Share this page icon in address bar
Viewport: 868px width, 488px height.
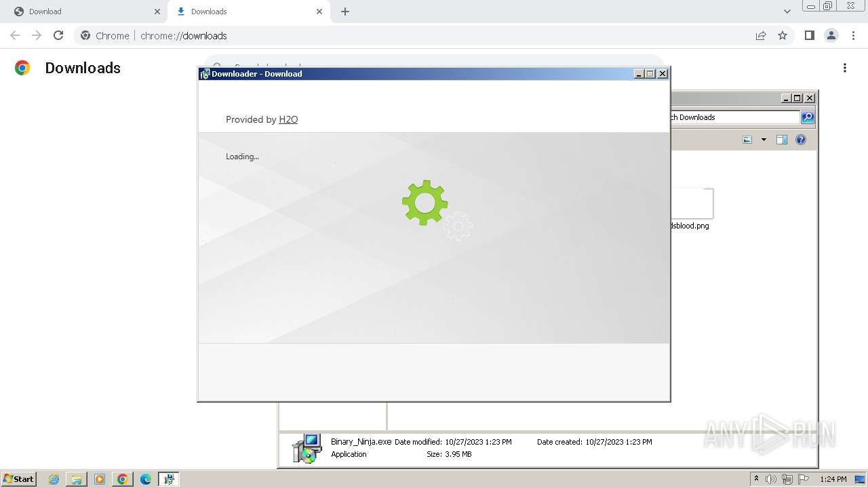(x=761, y=35)
